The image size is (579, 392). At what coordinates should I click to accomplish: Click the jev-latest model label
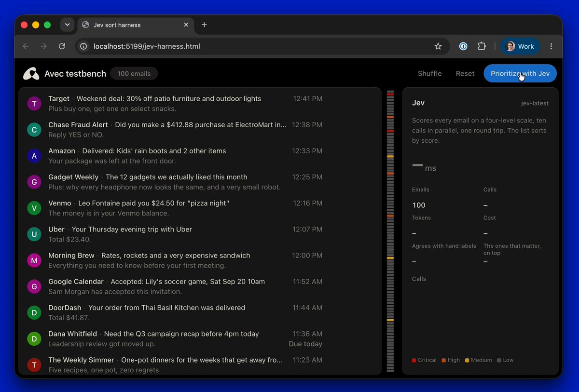[x=535, y=103]
